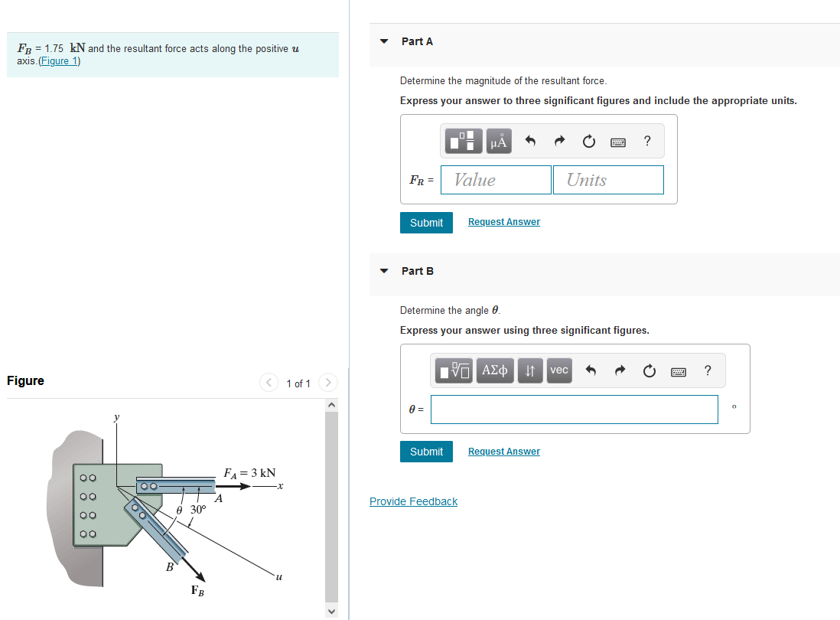840x620 pixels.
Task: Select the vec vector notation icon
Action: coord(558,370)
